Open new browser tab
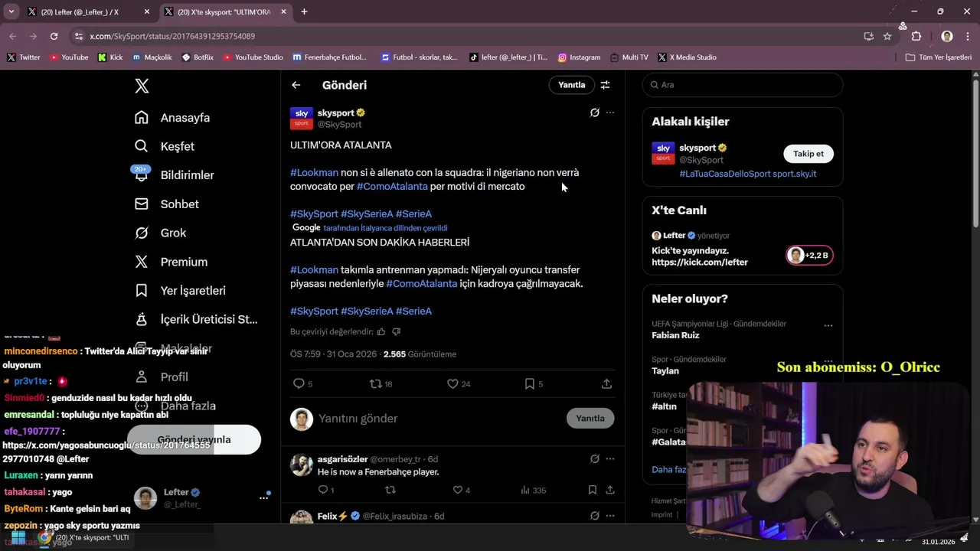 point(304,11)
